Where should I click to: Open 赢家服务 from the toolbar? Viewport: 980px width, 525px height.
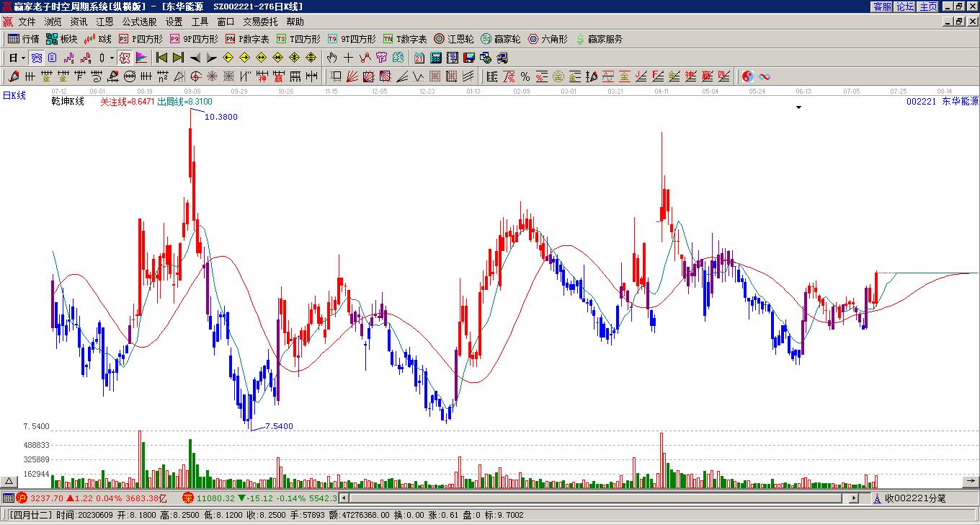coord(599,39)
